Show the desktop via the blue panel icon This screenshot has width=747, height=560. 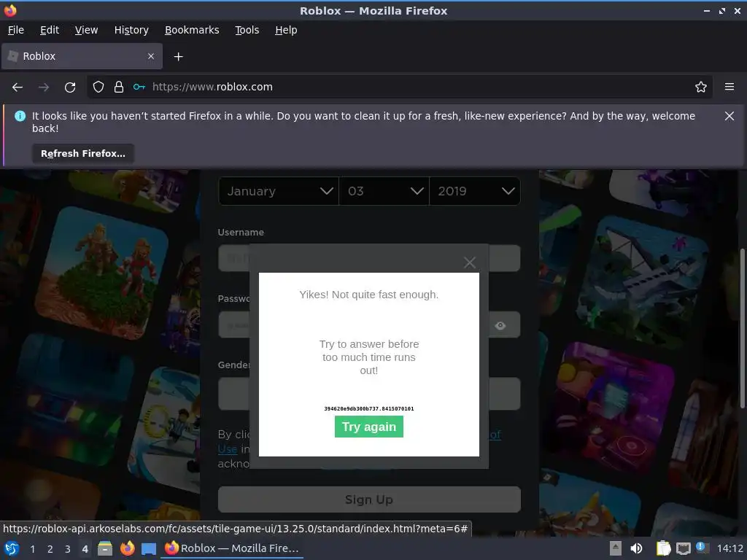pyautogui.click(x=149, y=549)
